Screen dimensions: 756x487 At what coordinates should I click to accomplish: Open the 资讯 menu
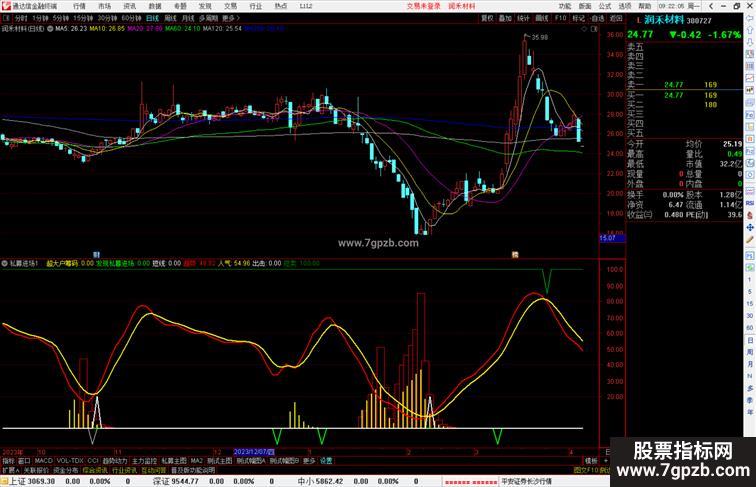[x=129, y=6]
